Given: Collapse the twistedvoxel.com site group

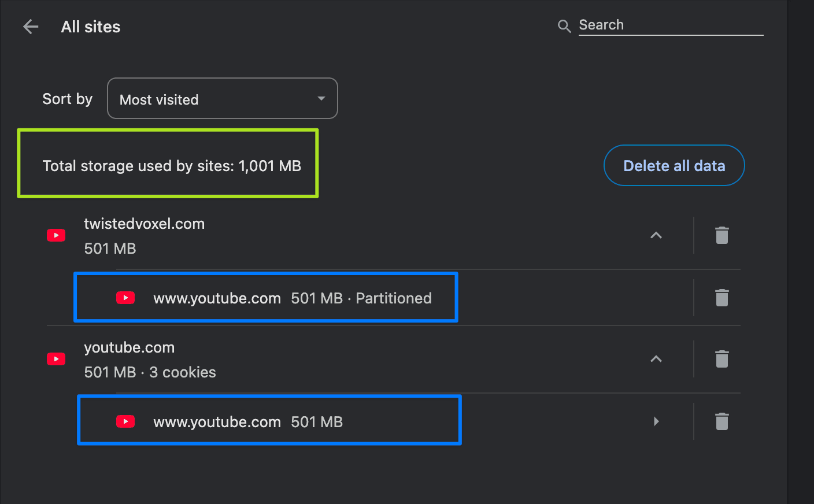Looking at the screenshot, I should pos(656,235).
